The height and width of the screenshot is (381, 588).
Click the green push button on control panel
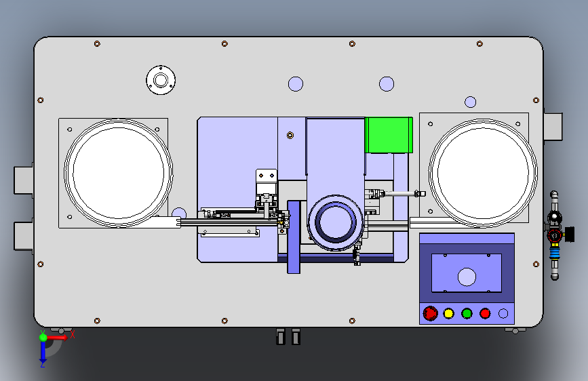coord(467,313)
